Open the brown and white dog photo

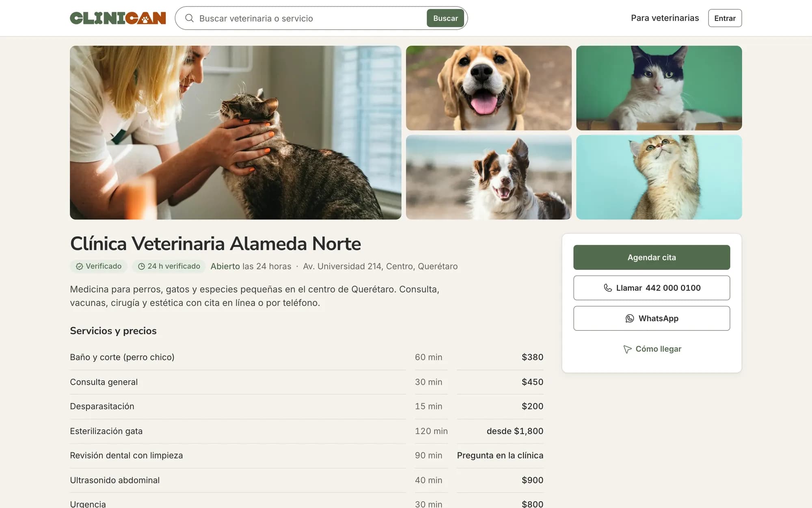(489, 177)
